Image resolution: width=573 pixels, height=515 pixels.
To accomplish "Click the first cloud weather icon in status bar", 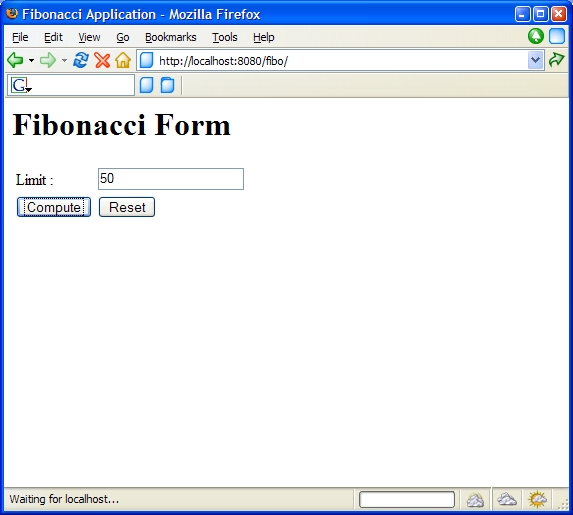I will pyautogui.click(x=475, y=500).
